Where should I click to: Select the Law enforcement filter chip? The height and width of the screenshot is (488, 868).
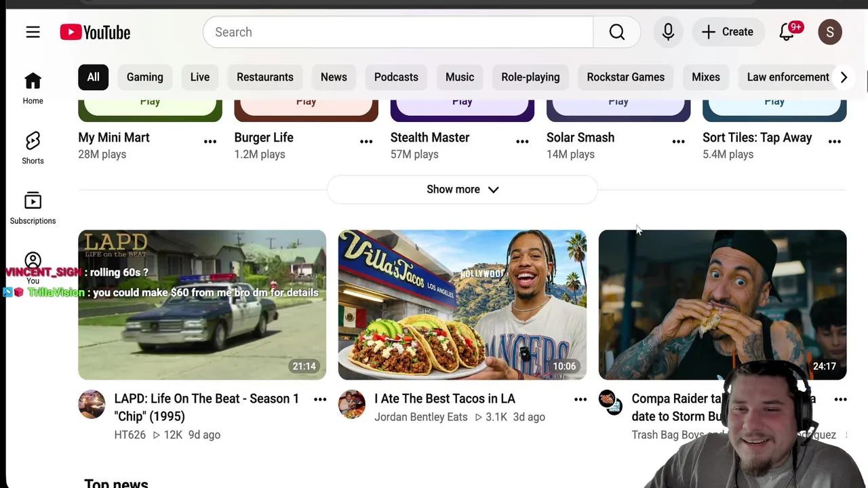tap(788, 77)
